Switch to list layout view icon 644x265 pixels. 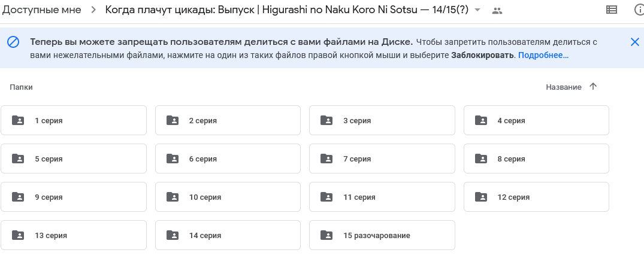point(612,10)
